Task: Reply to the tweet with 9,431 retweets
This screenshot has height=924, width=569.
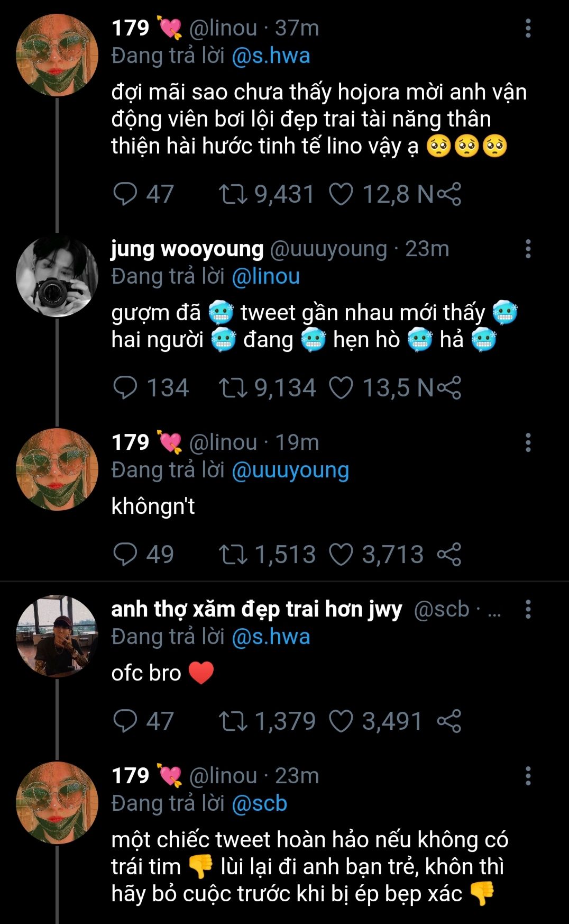Action: click(x=125, y=194)
